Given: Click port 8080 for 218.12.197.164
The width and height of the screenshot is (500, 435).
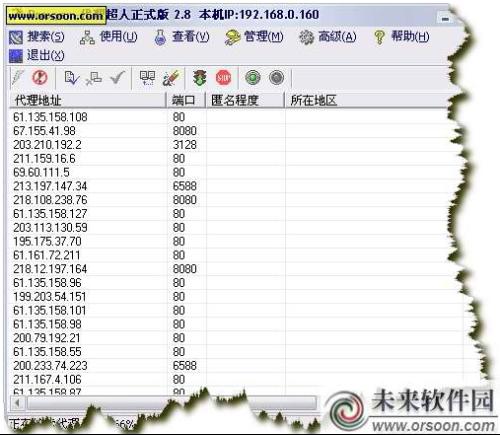Looking at the screenshot, I should (185, 269).
